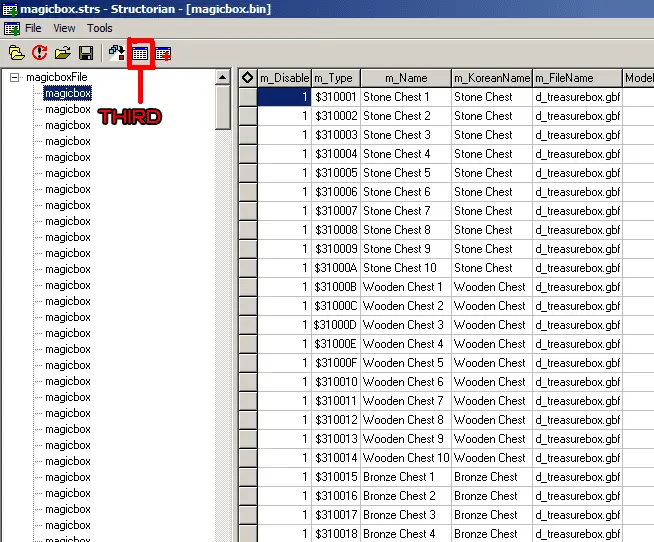Click the 'Stone Chest 7' name cell
Screen dimensions: 654x542
point(406,211)
